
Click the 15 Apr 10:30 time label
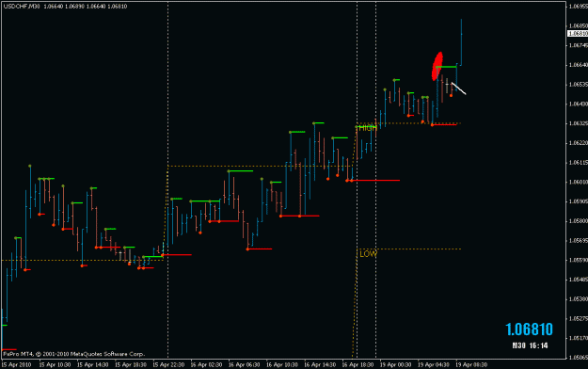pyautogui.click(x=55, y=365)
